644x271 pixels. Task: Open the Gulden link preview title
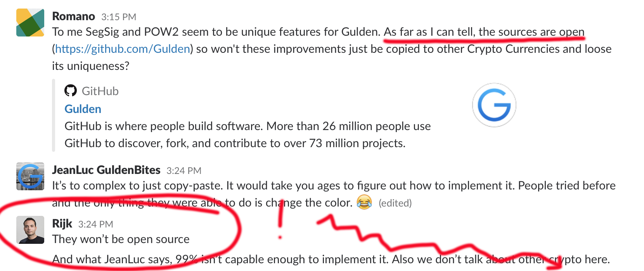83,109
